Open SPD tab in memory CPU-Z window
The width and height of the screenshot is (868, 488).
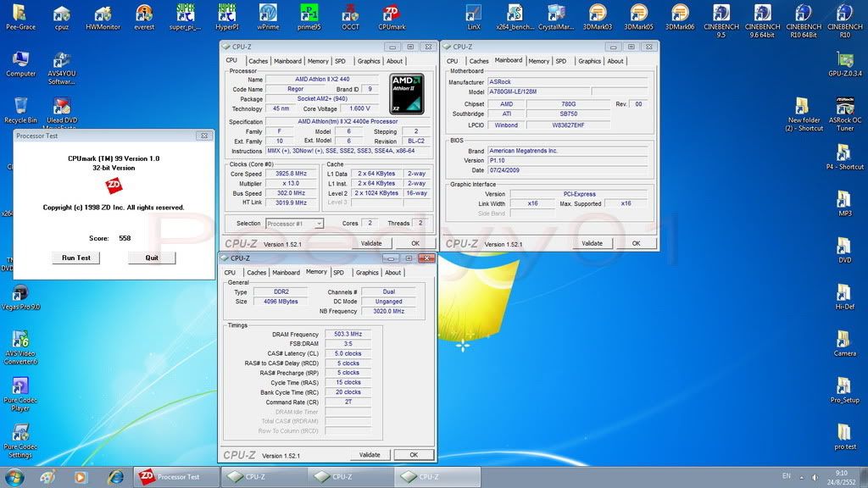[338, 272]
